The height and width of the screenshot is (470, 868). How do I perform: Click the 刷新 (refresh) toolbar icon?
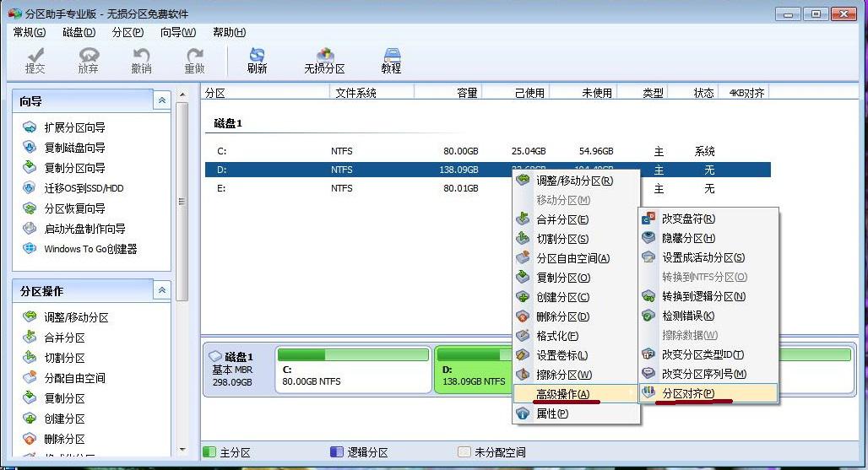coord(257,56)
